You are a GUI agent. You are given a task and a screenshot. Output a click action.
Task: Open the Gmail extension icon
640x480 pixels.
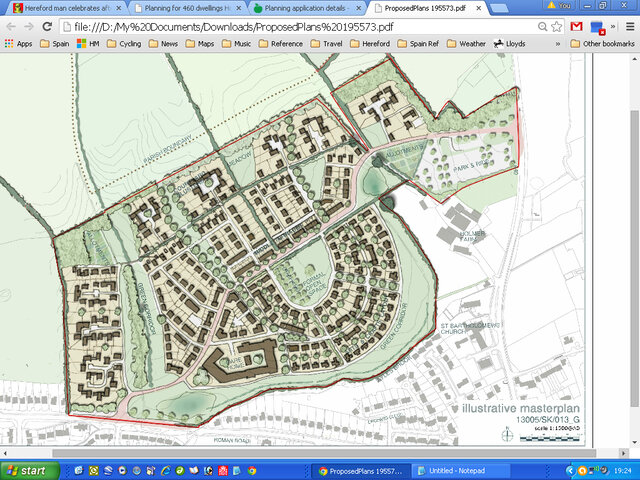(576, 26)
